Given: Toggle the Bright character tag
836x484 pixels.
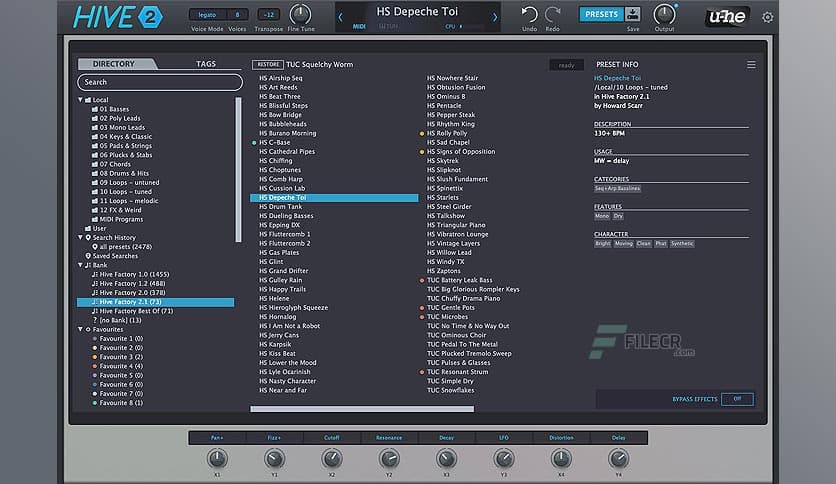Looking at the screenshot, I should (603, 243).
